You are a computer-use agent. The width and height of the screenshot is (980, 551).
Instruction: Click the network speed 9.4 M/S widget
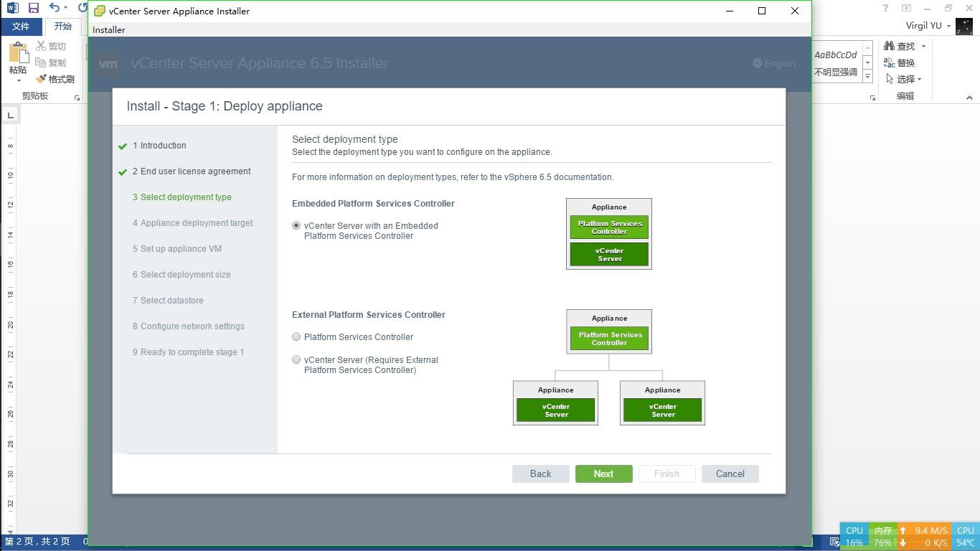tap(925, 537)
